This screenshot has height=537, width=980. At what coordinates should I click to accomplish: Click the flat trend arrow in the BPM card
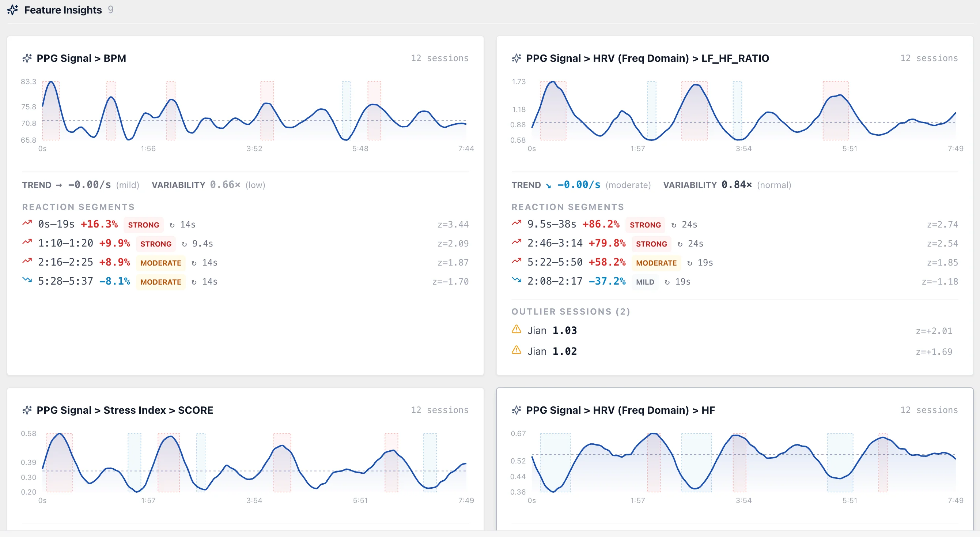coord(59,185)
